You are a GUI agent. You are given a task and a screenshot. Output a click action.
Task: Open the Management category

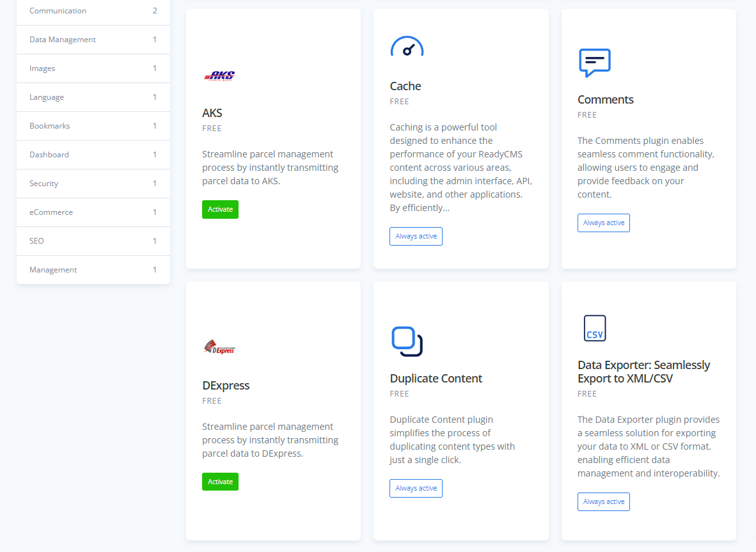93,269
